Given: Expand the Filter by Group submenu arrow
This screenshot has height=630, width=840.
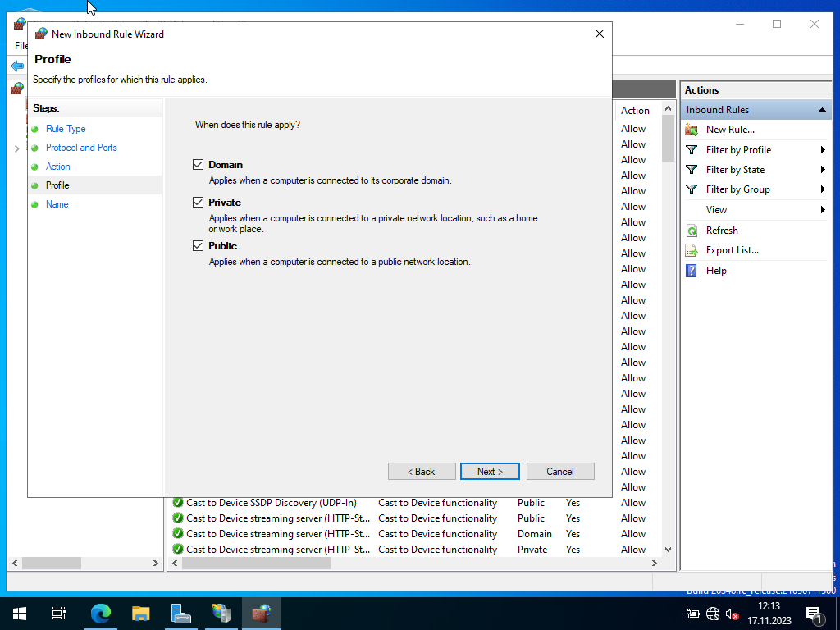Looking at the screenshot, I should 823,189.
